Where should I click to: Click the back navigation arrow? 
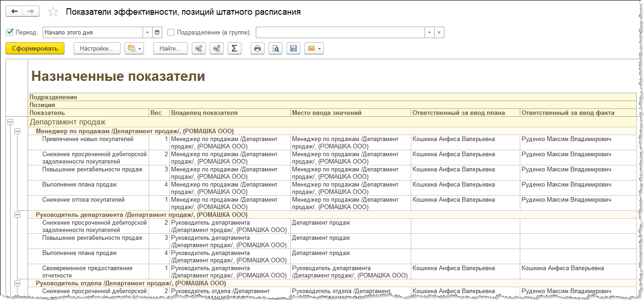14,11
